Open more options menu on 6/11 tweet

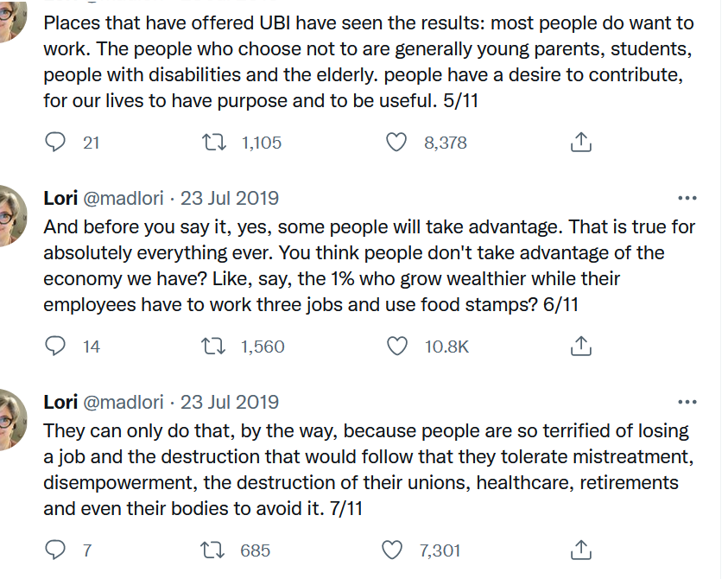687,198
